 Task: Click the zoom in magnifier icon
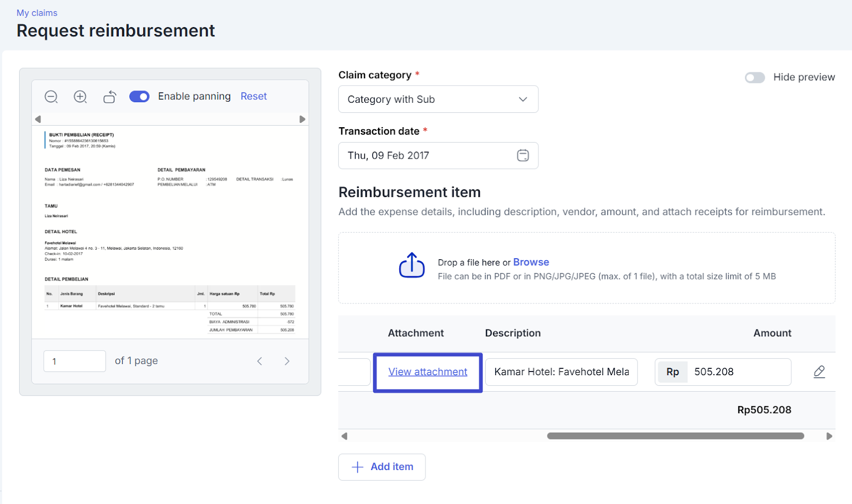[x=80, y=97]
